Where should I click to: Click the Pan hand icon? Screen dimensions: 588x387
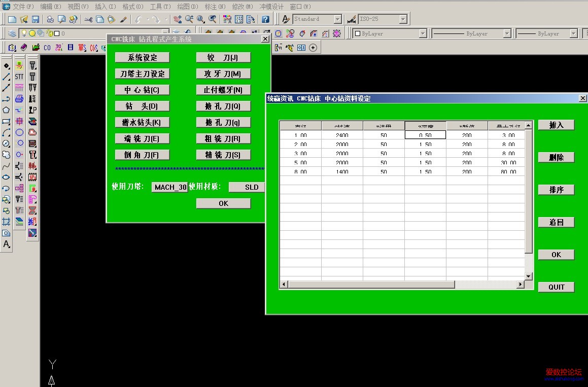(178, 19)
